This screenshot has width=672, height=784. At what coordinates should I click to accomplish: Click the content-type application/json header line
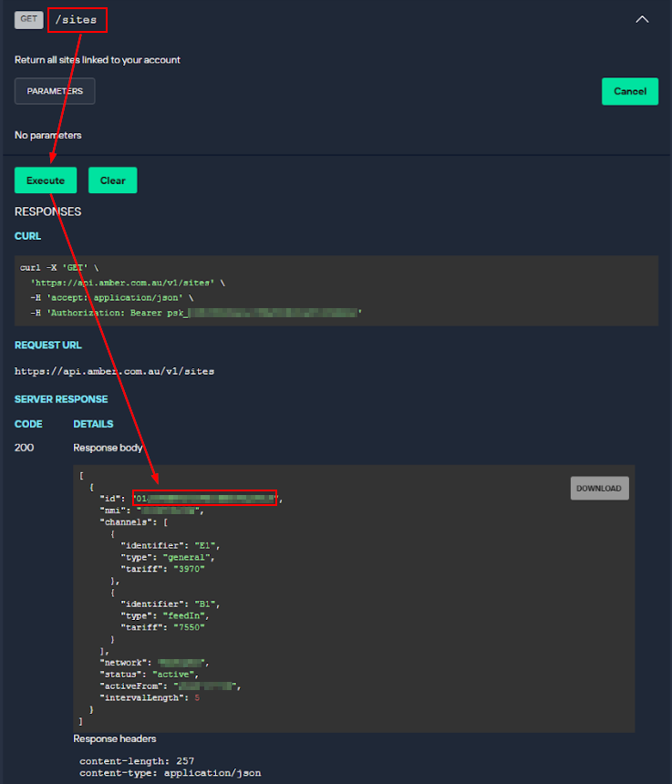click(x=170, y=773)
